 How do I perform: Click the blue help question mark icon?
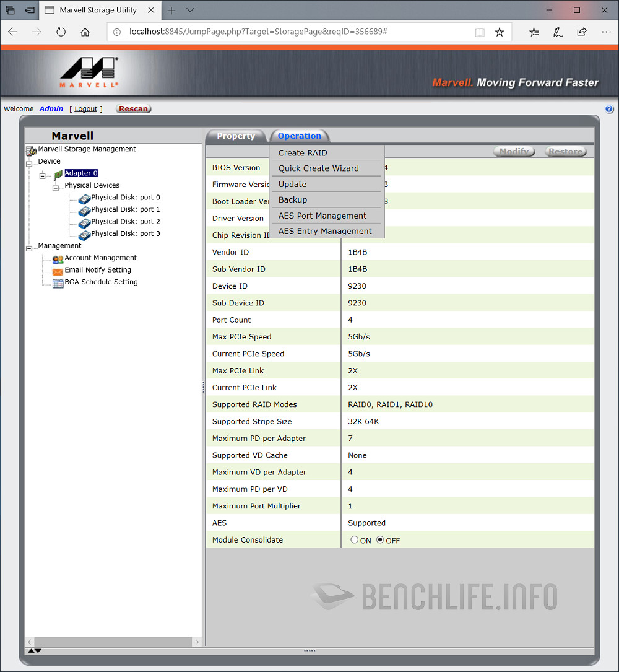(x=609, y=109)
